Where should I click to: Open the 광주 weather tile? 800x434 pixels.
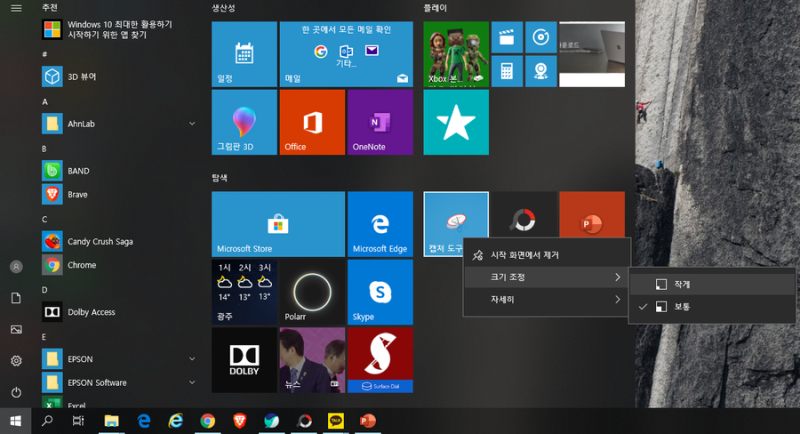click(244, 292)
